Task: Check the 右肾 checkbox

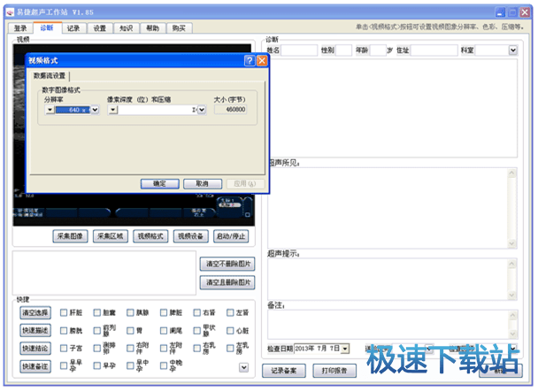Action: (196, 312)
